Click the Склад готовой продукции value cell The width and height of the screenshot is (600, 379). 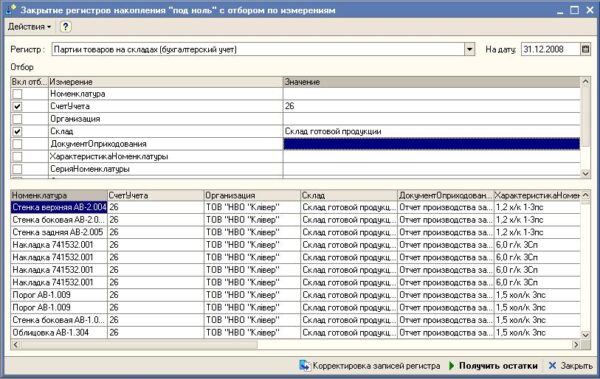pos(431,131)
